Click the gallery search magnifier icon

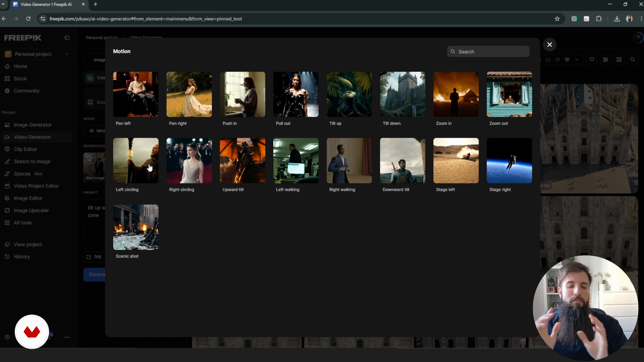pos(633,60)
